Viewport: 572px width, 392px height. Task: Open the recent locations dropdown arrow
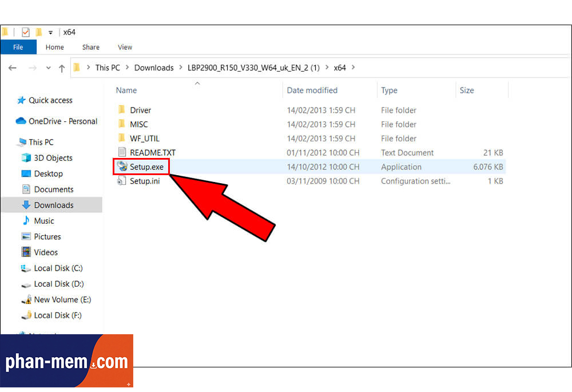tap(48, 68)
